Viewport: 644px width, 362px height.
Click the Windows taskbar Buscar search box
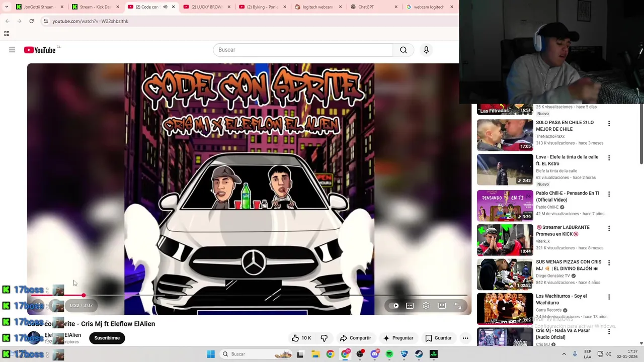click(x=257, y=354)
